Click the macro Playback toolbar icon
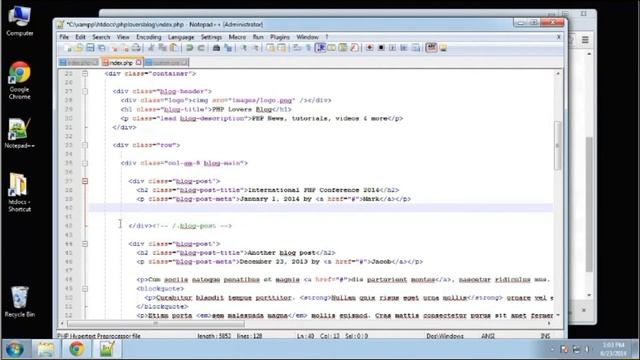Screen dimensions: 640x360 pyautogui.click(x=392, y=48)
